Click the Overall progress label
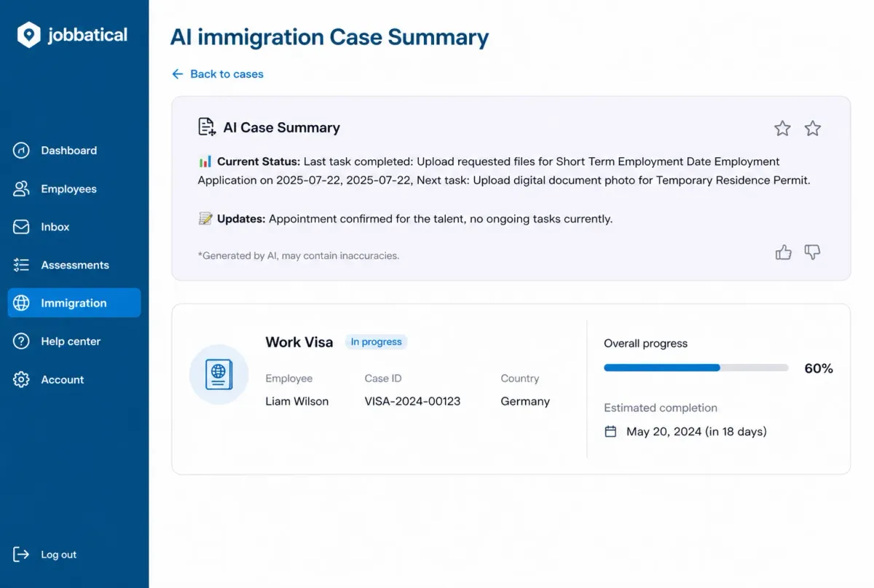 (x=645, y=343)
